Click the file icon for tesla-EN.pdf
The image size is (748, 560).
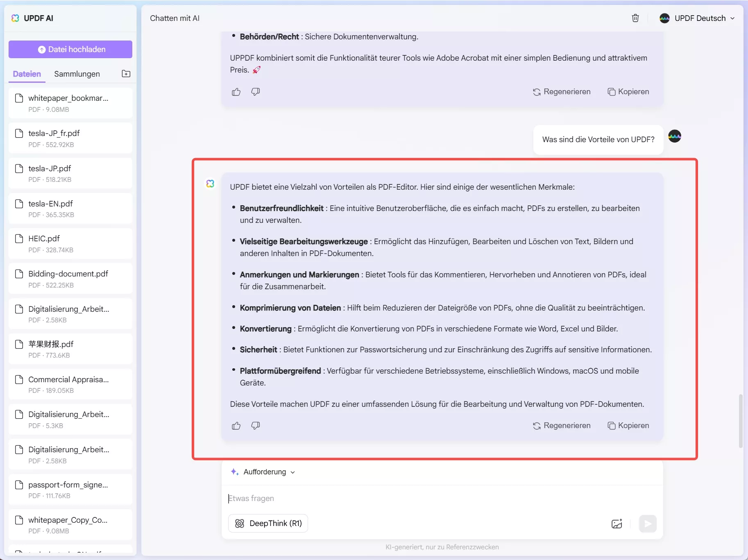coord(19,204)
